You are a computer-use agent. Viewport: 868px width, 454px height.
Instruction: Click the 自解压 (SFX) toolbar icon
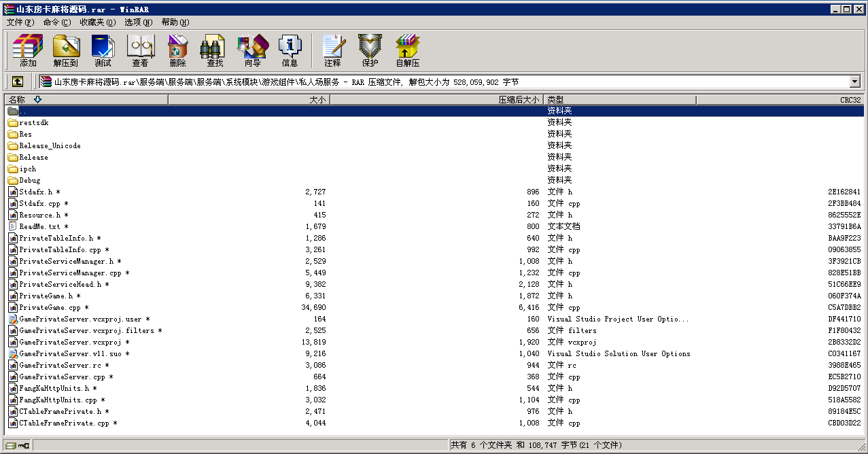click(x=407, y=50)
